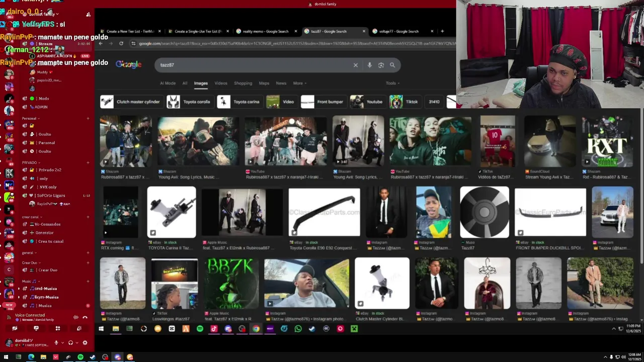Toggle Discord camera in voice panel
644x362 pixels.
15,328
